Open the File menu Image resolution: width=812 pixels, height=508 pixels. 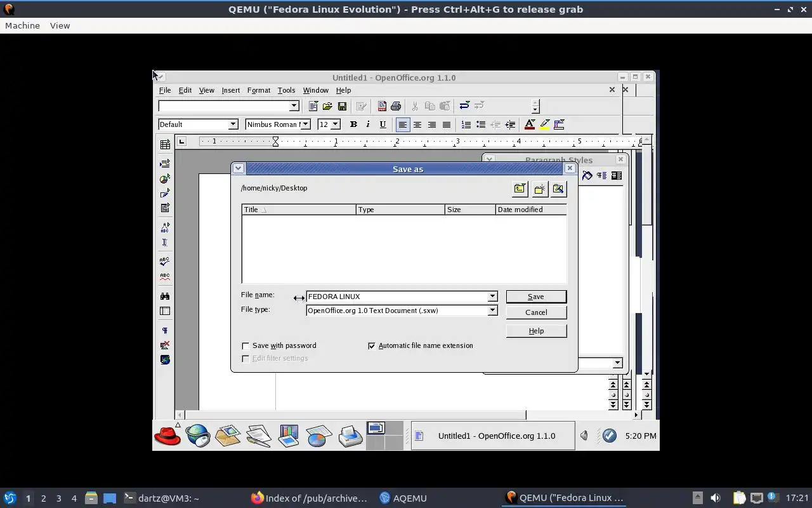pos(165,90)
